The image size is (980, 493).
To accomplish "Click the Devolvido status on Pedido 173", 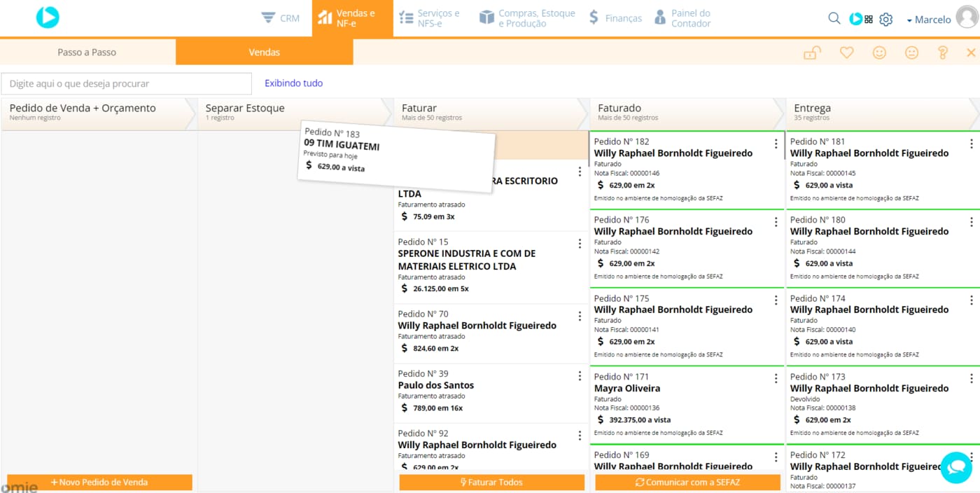I will [x=804, y=399].
